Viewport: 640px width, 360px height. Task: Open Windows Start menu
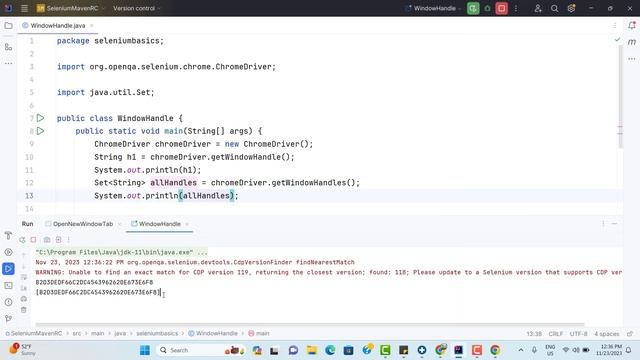(145, 350)
